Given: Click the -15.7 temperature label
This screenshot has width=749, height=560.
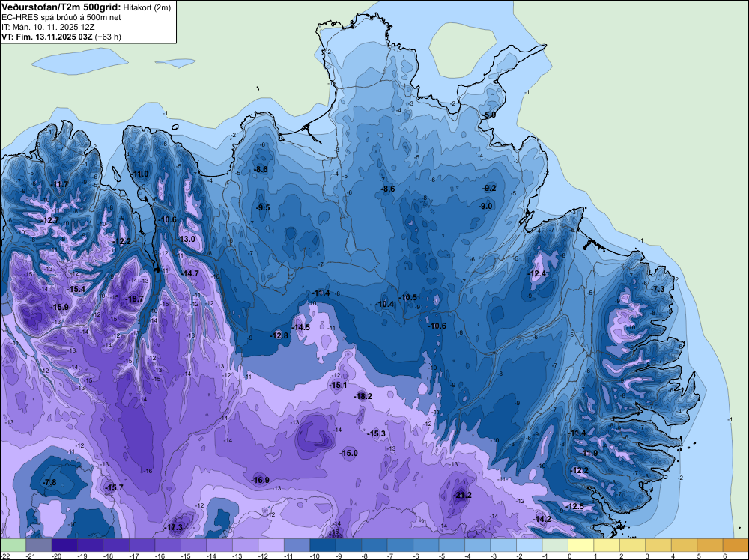Looking at the screenshot, I should (114, 487).
